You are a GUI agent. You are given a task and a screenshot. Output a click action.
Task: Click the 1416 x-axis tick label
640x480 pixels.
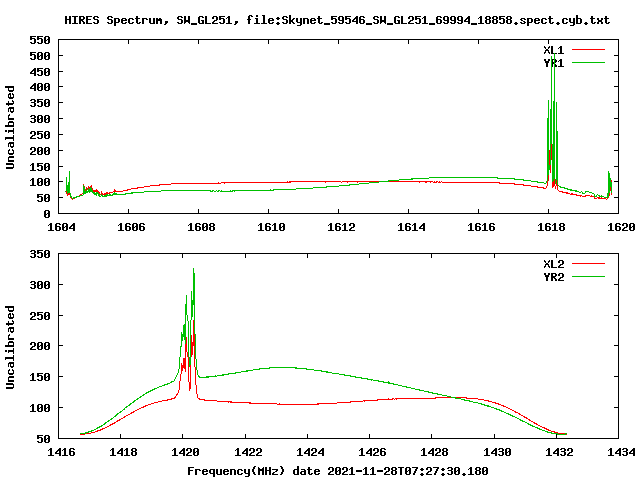61,452
